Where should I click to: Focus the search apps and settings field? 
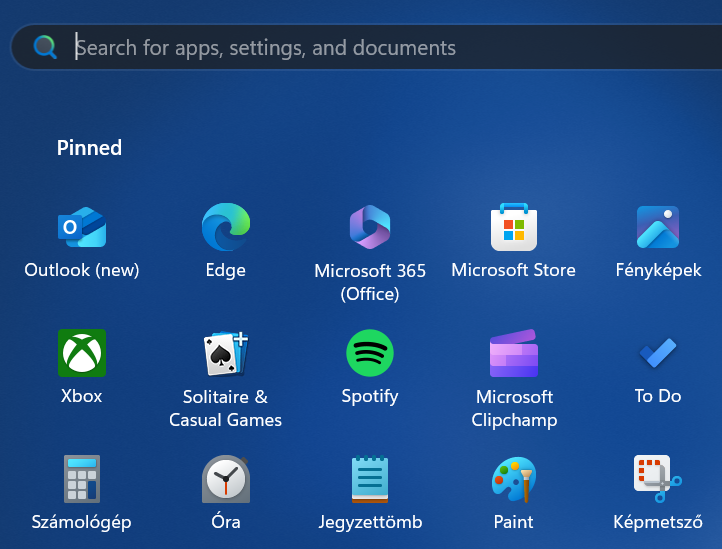[x=366, y=47]
